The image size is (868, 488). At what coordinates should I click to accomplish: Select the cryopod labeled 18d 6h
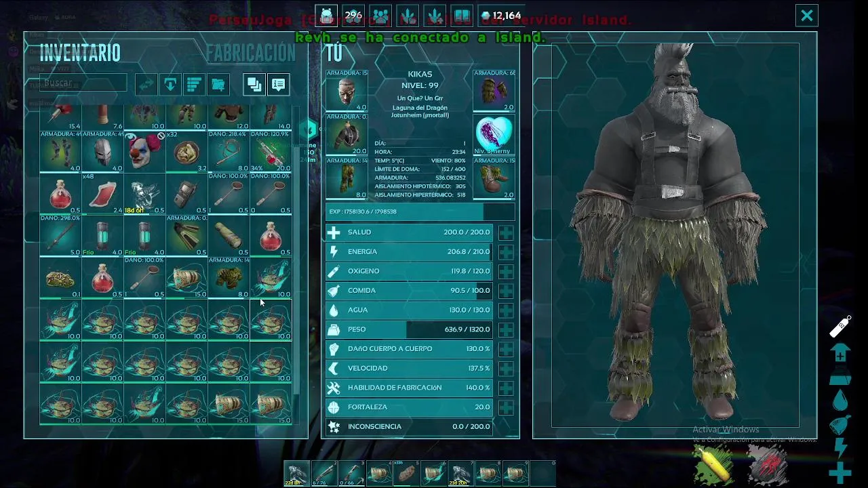144,194
